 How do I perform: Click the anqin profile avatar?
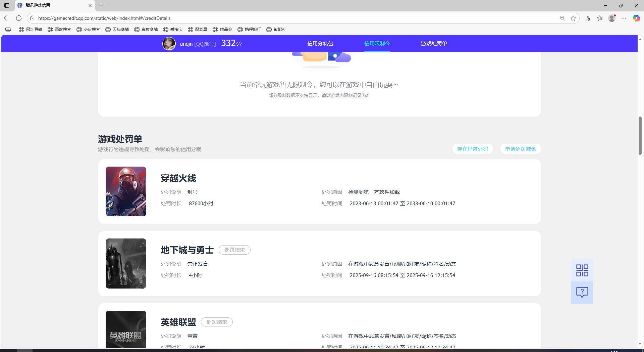[169, 43]
